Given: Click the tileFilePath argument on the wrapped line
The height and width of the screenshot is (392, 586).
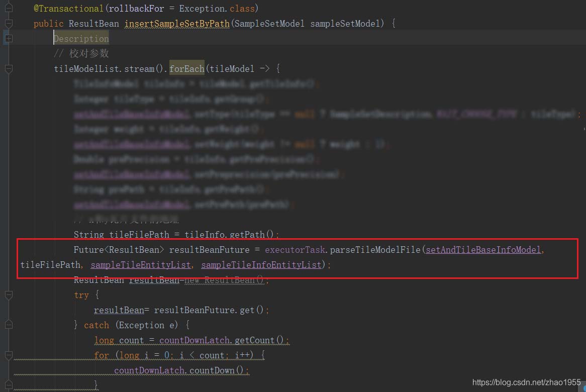Looking at the screenshot, I should (x=50, y=265).
